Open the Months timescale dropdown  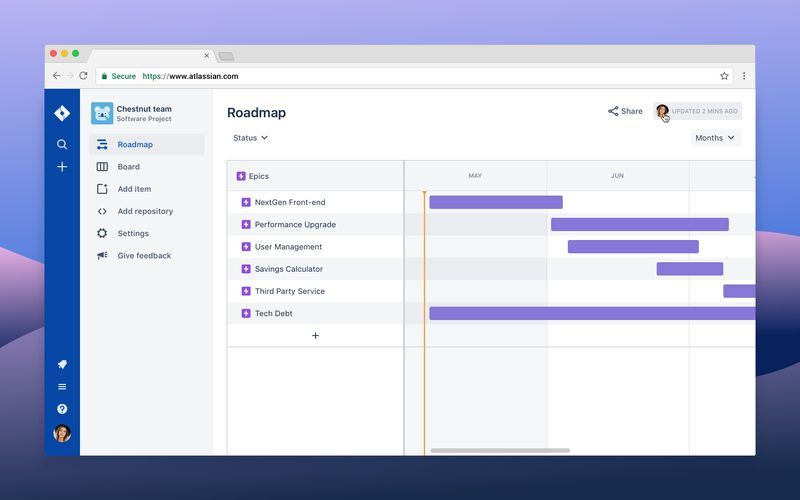(x=715, y=138)
